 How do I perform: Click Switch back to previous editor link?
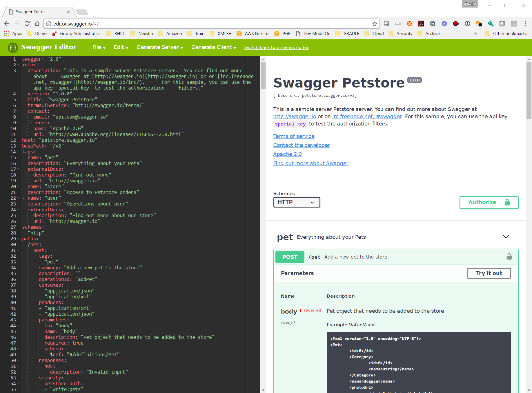(x=276, y=48)
